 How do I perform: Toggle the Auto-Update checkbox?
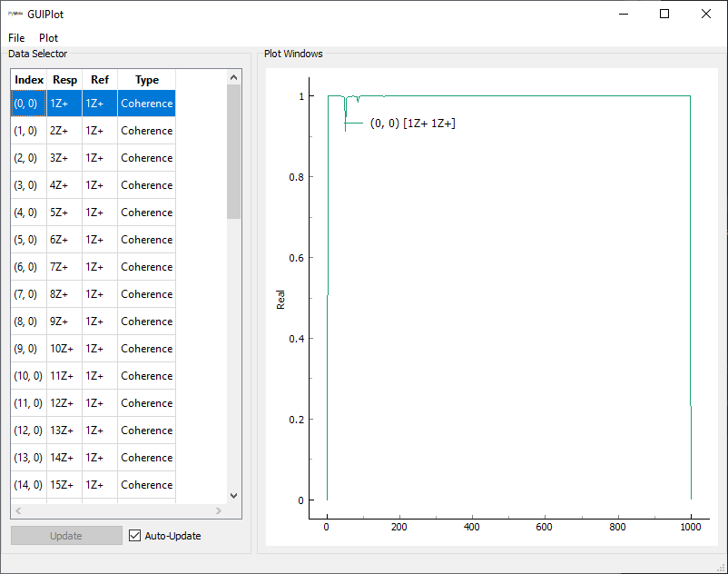pos(135,536)
